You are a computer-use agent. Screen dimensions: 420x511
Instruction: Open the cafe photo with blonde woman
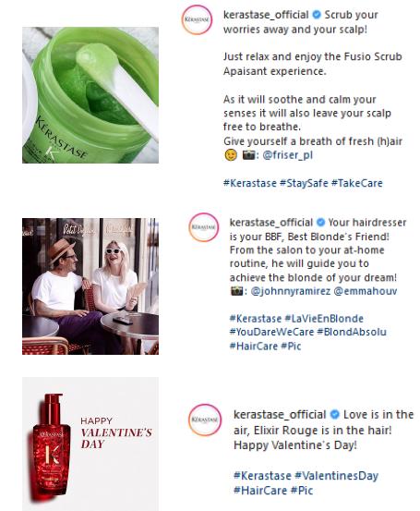point(90,286)
